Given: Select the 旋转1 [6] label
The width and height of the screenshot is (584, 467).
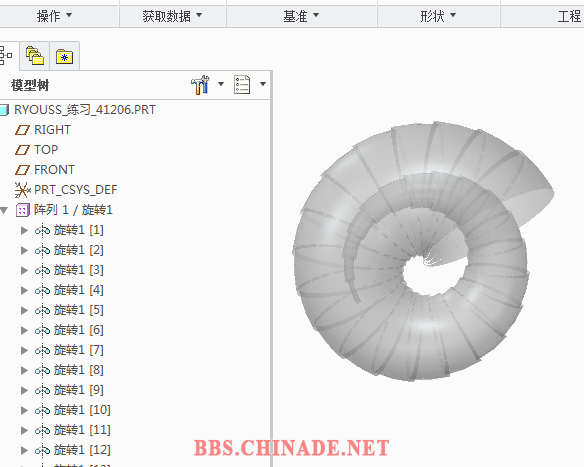Looking at the screenshot, I should [x=79, y=330].
